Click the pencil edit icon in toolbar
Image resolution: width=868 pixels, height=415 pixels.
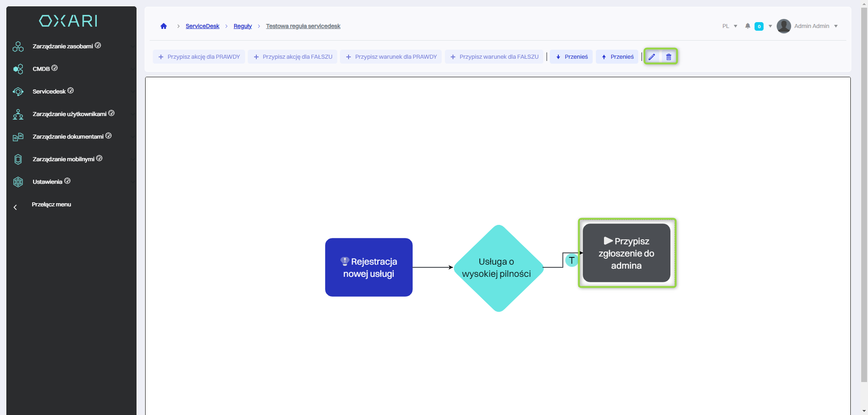[651, 57]
